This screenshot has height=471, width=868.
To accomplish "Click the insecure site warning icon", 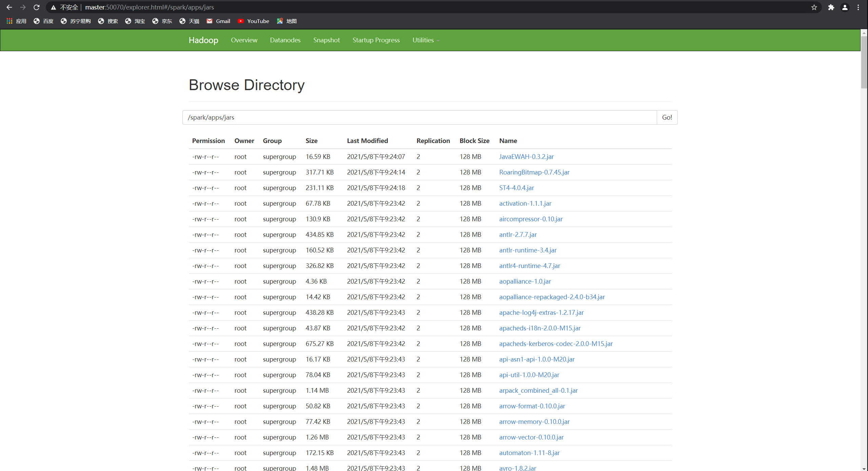I will click(x=54, y=7).
